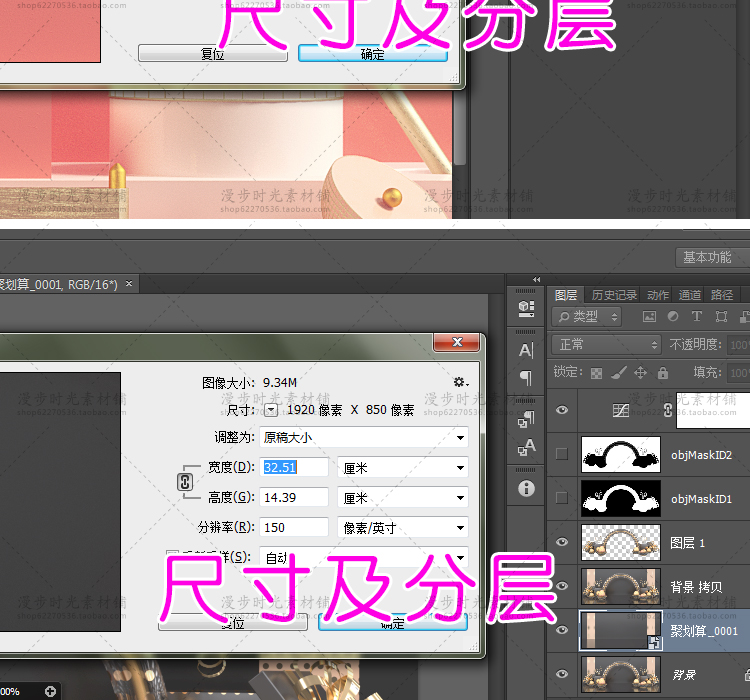Click the 基本功能 workspace button
The image size is (750, 700).
[708, 257]
